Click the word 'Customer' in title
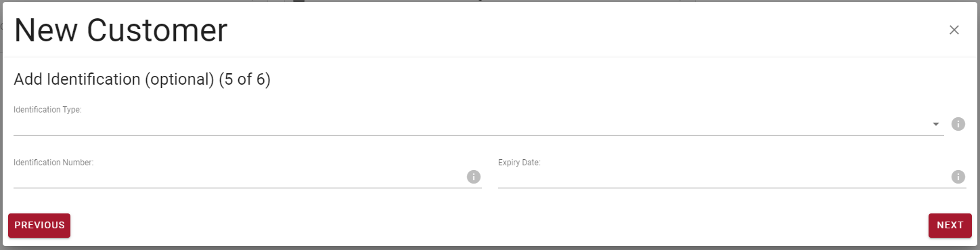The height and width of the screenshot is (250, 980). pos(158,30)
